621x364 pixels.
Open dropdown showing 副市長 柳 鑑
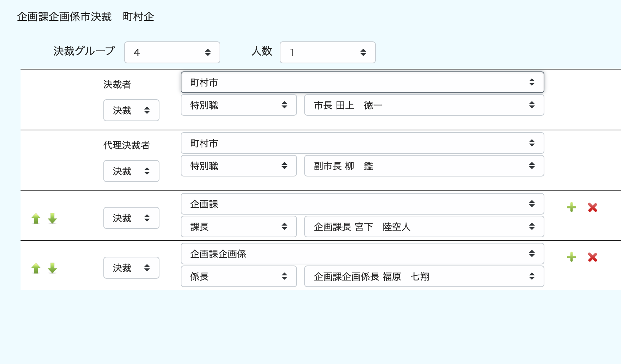(424, 166)
